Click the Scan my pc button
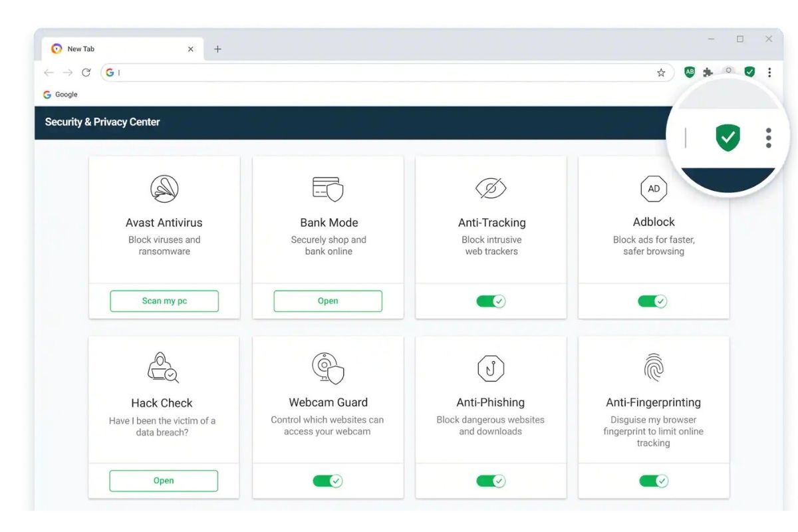The image size is (798, 532). tap(164, 301)
